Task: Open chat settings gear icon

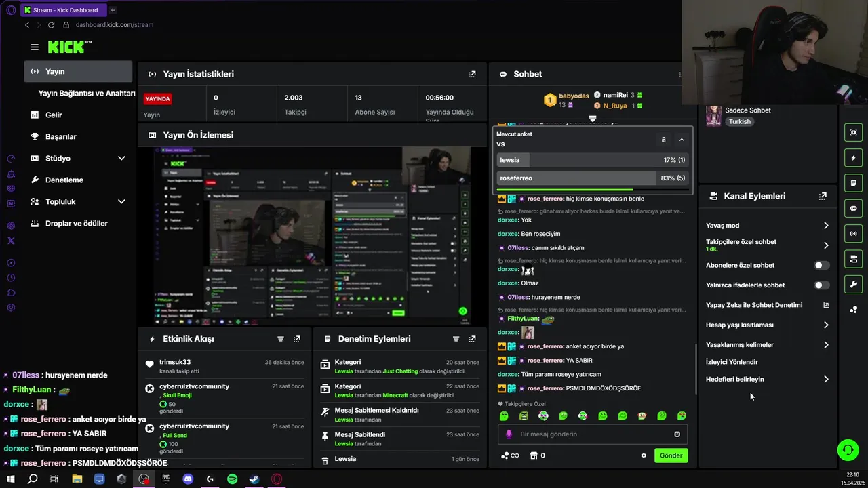Action: [x=644, y=455]
